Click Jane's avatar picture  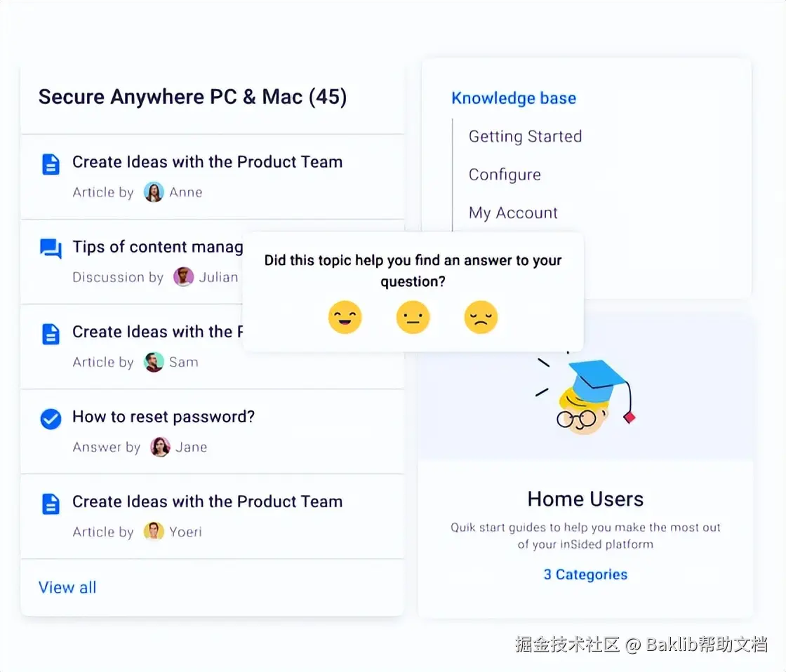coord(161,447)
